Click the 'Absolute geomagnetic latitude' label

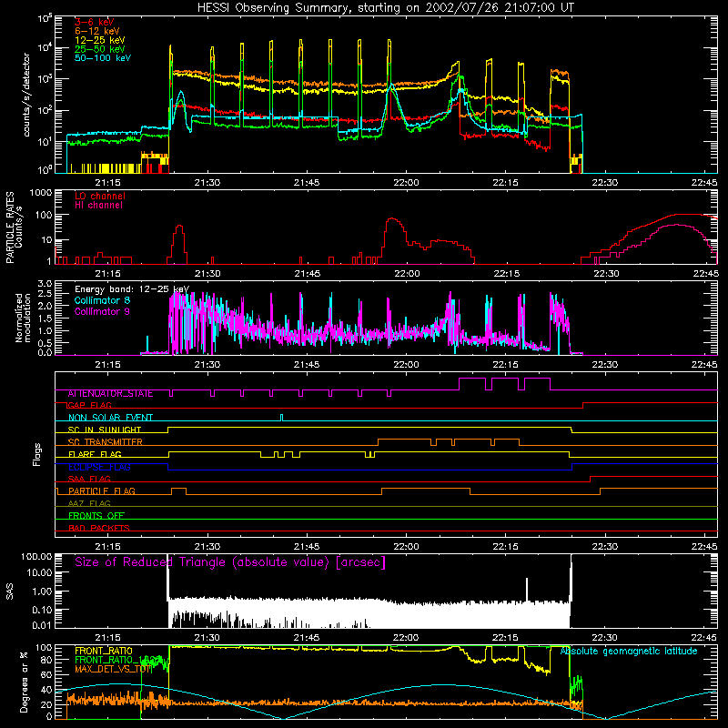point(629,652)
